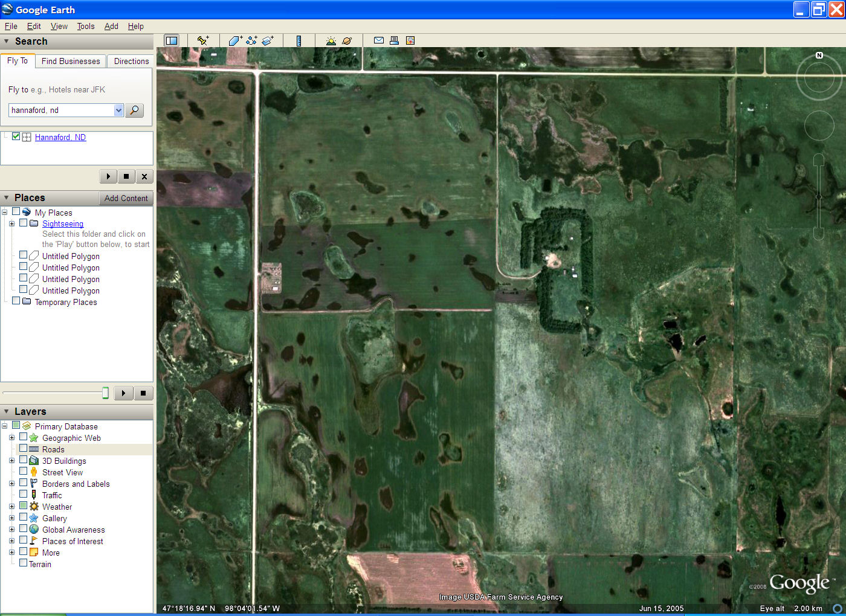Open the Fly To search history dropdown
The width and height of the screenshot is (846, 616).
(118, 110)
